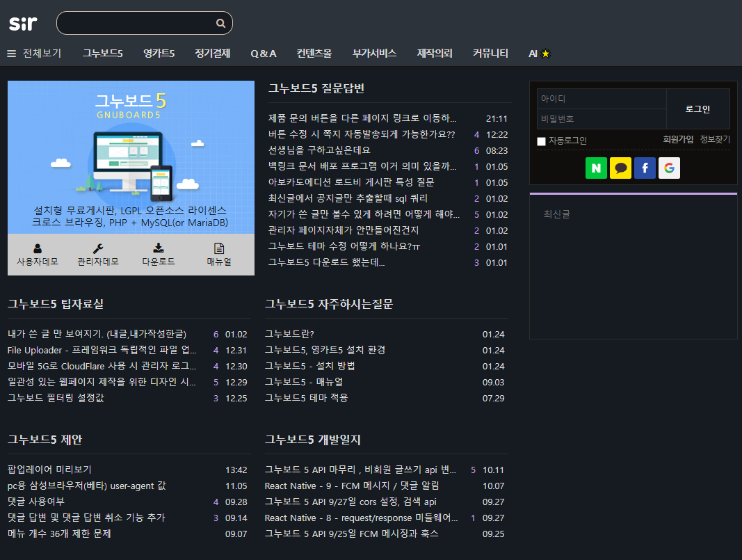Enable the 자동로그인 checkbox
The width and height of the screenshot is (742, 560).
542,142
